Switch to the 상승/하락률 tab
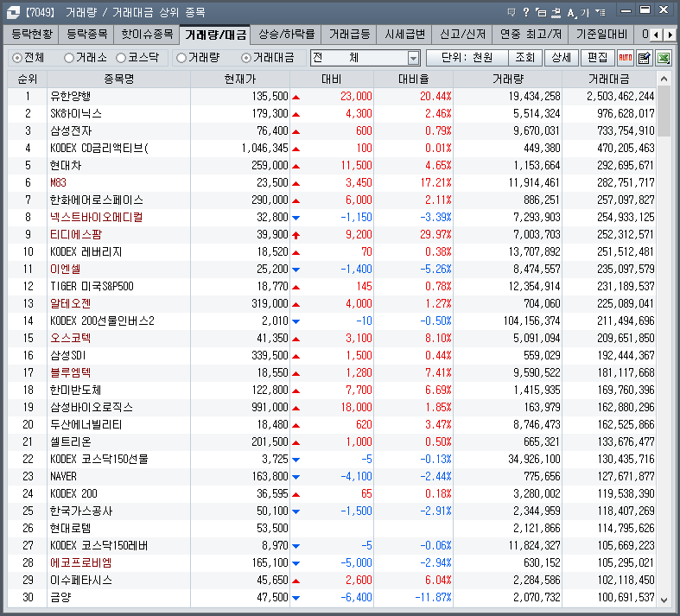Screen dimensions: 680x616 286,35
